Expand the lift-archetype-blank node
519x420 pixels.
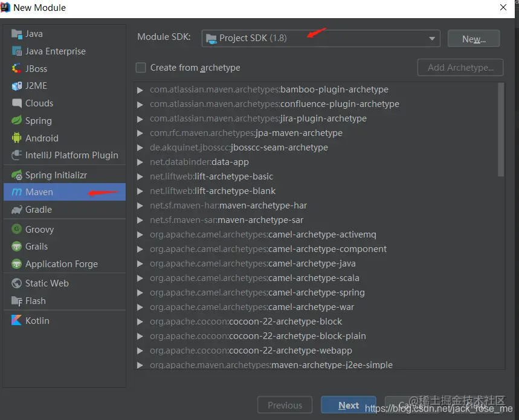click(x=140, y=192)
